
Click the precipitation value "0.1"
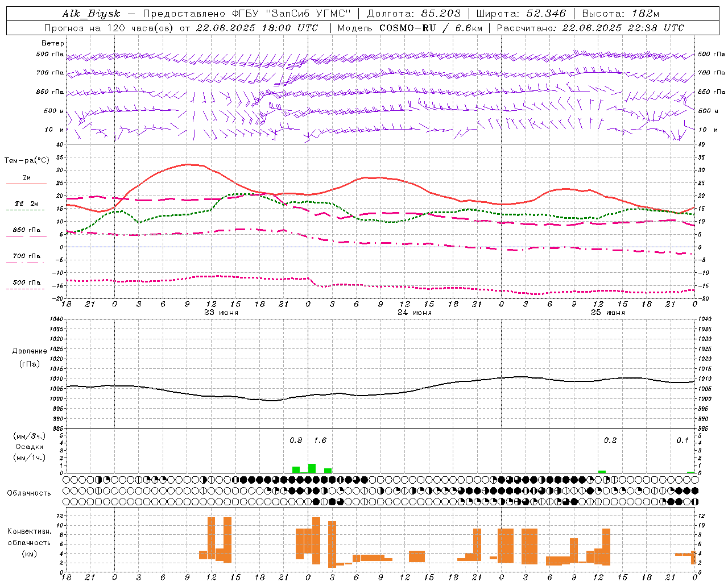coord(682,440)
